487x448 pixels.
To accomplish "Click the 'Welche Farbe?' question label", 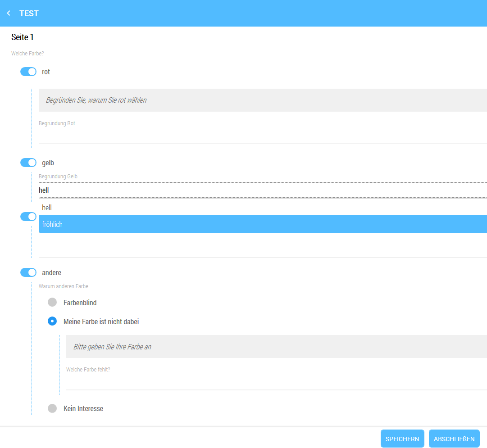I will pyautogui.click(x=27, y=54).
